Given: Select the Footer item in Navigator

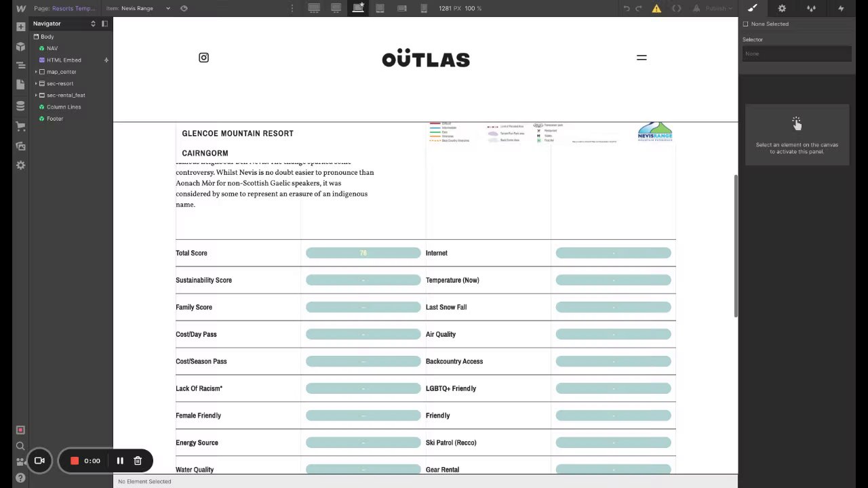Looking at the screenshot, I should [55, 119].
